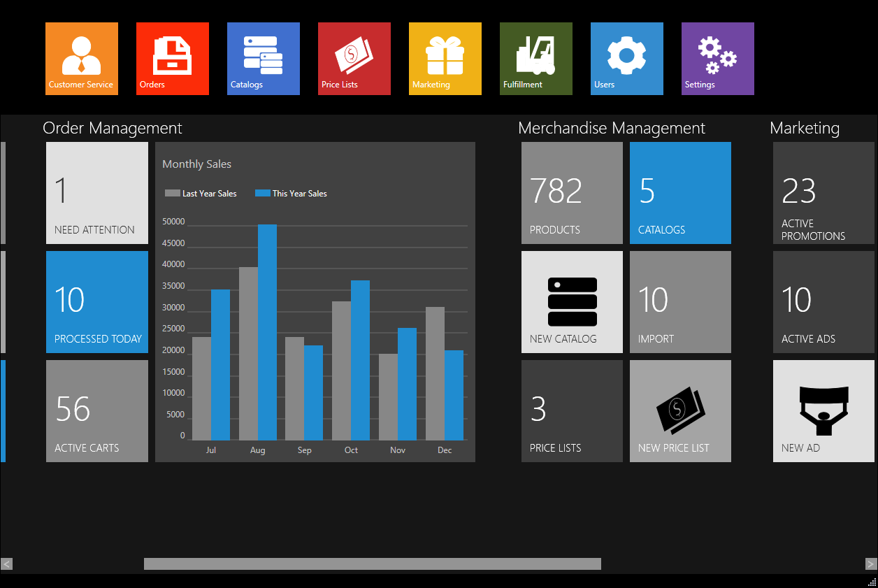Viewport: 878px width, 588px height.
Task: Open the Orders tile
Action: [x=173, y=59]
